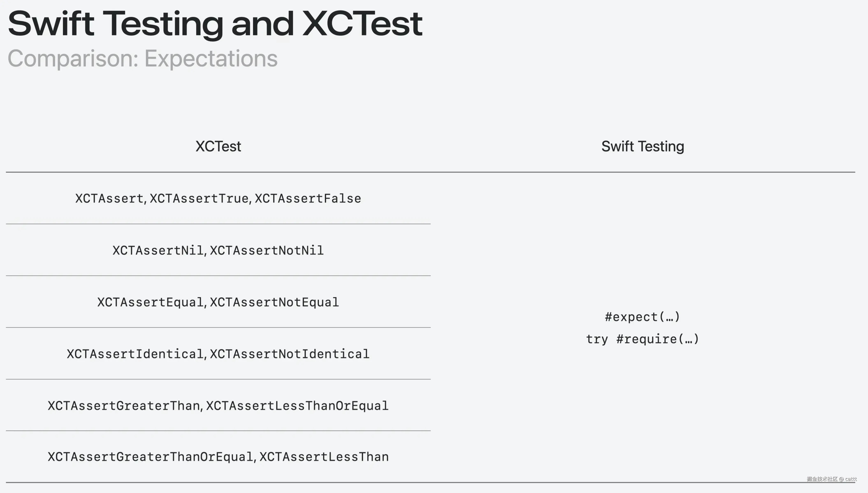This screenshot has width=868, height=493.
Task: Click the XCTAssertLessThanOrEqual text
Action: pos(297,406)
